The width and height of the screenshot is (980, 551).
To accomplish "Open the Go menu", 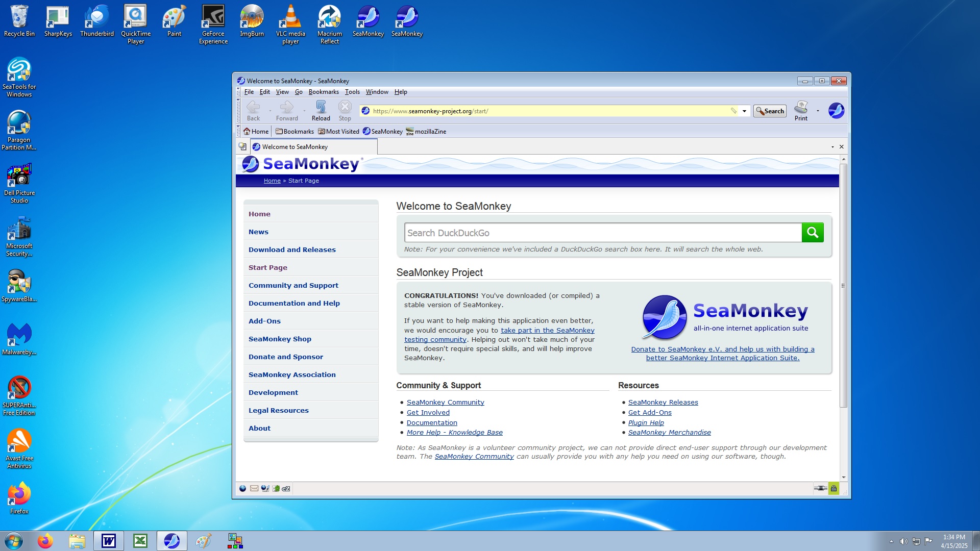I will [x=299, y=92].
